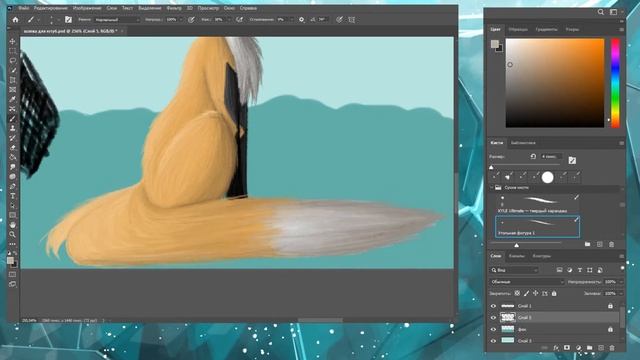Open the Окно menu
640x360 pixels.
tap(229, 8)
